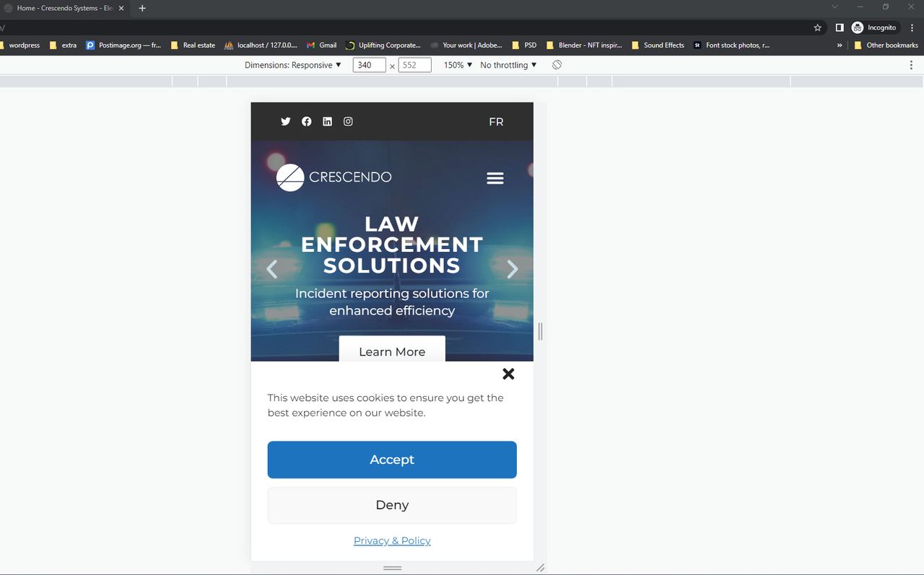The width and height of the screenshot is (924, 575).
Task: Go to the next slider slide
Action: (x=513, y=269)
